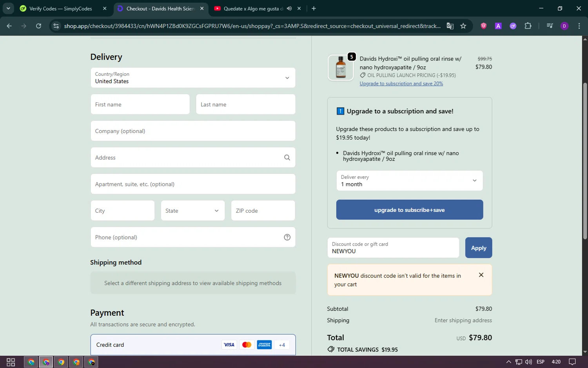Click the ESP language indicator

tap(541, 362)
